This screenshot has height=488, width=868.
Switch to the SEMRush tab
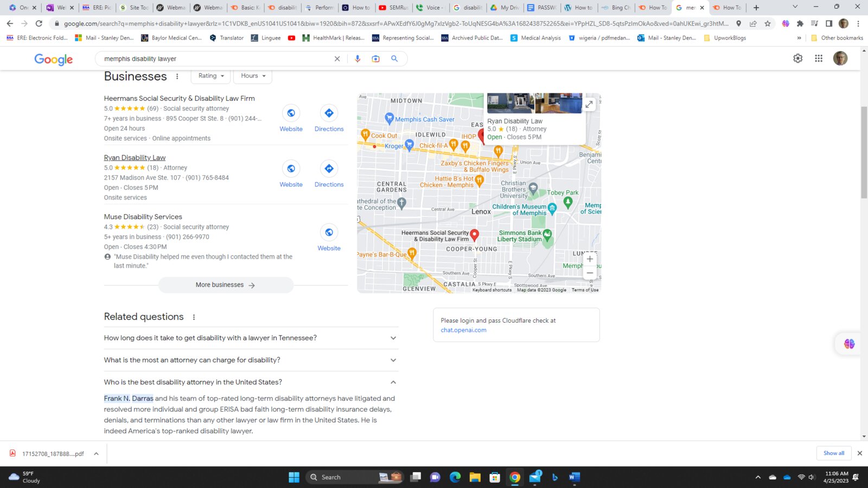pos(393,8)
